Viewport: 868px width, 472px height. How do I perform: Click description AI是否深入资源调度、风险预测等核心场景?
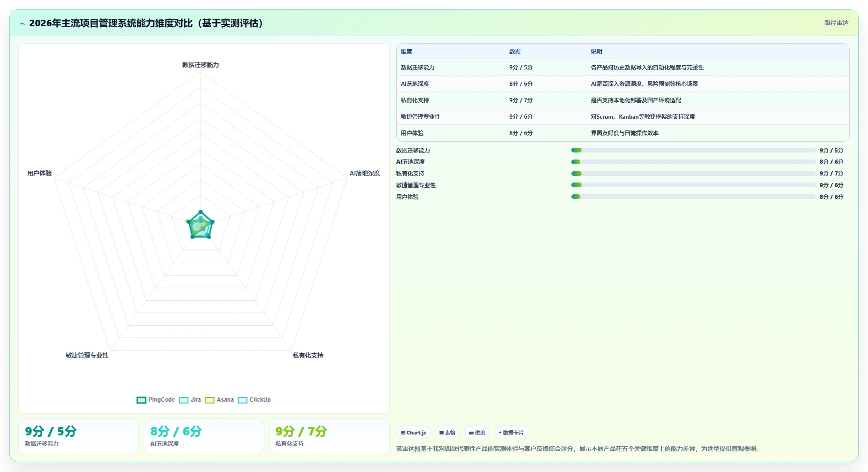pyautogui.click(x=644, y=84)
